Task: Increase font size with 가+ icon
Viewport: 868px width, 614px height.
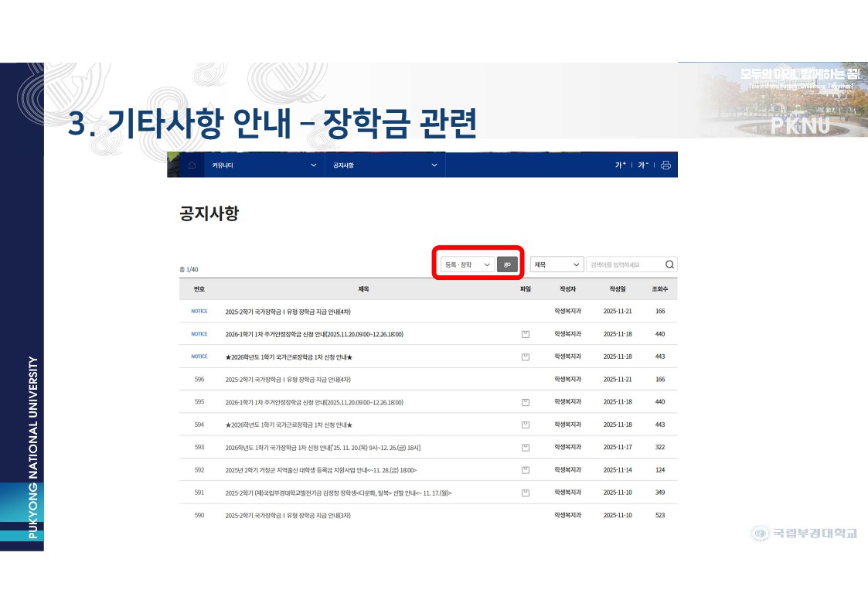Action: [x=620, y=165]
